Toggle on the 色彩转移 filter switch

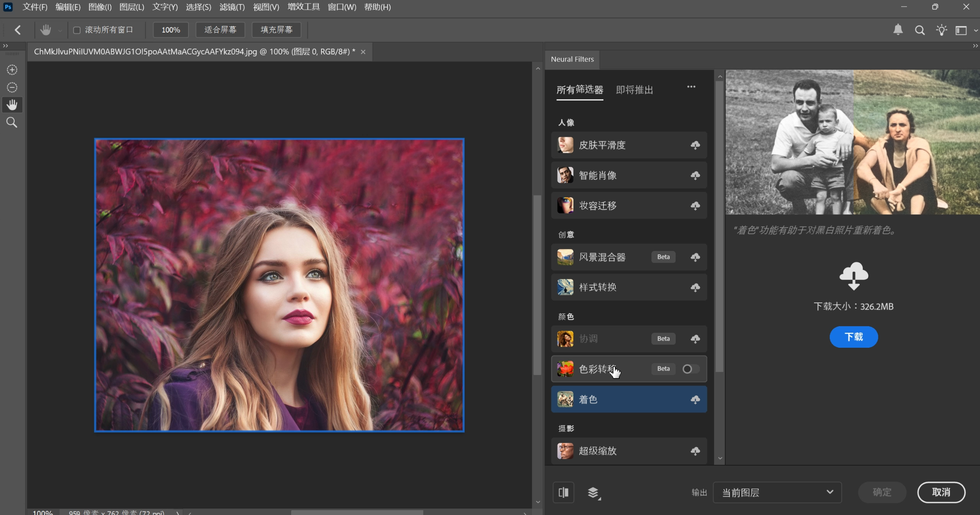[690, 369]
